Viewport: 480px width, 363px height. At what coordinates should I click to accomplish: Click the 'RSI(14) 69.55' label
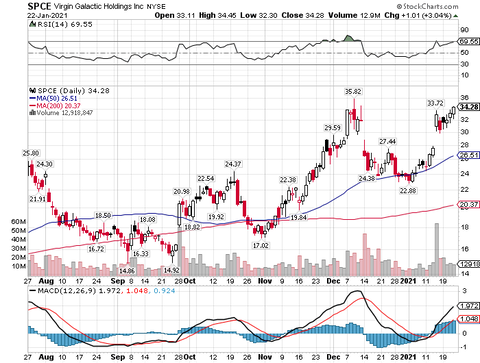pos(64,24)
